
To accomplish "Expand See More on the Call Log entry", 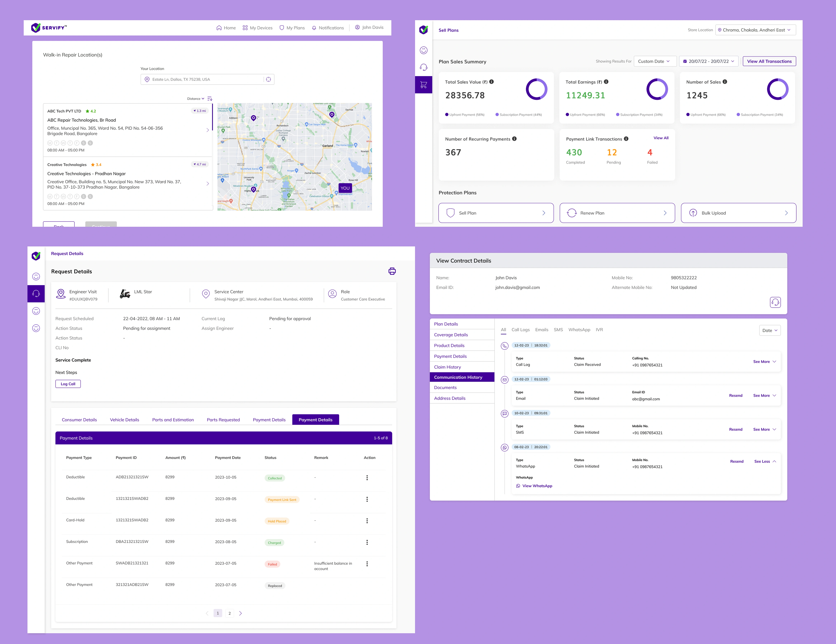I will tap(764, 362).
